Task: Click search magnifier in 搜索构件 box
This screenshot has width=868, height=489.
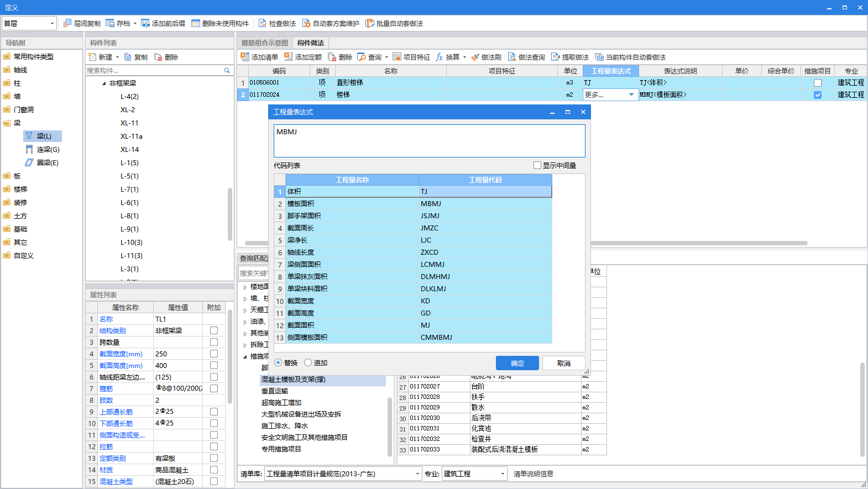Action: [x=227, y=70]
